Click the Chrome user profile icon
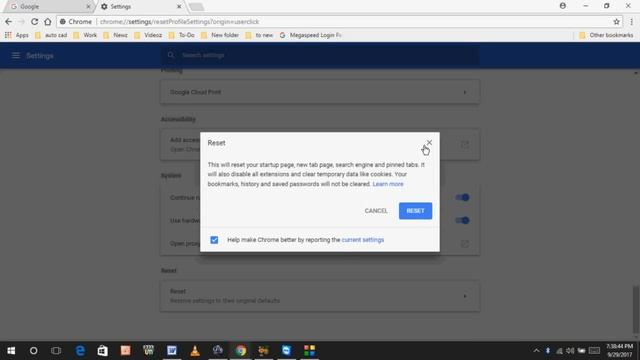This screenshot has width=640, height=360. (563, 6)
